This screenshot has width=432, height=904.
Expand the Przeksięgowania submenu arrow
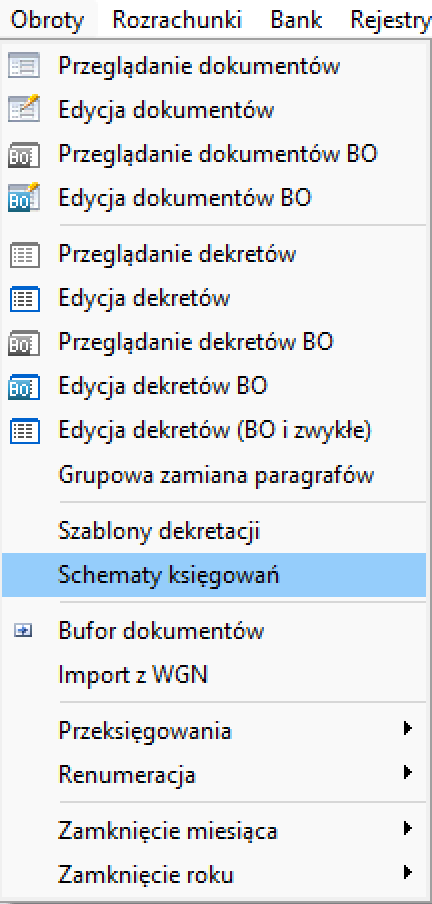(408, 729)
